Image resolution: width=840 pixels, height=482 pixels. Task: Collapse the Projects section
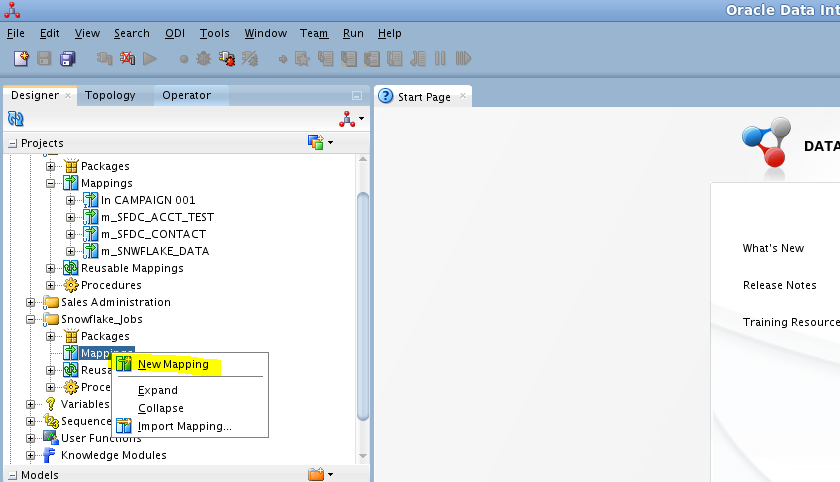click(x=12, y=144)
